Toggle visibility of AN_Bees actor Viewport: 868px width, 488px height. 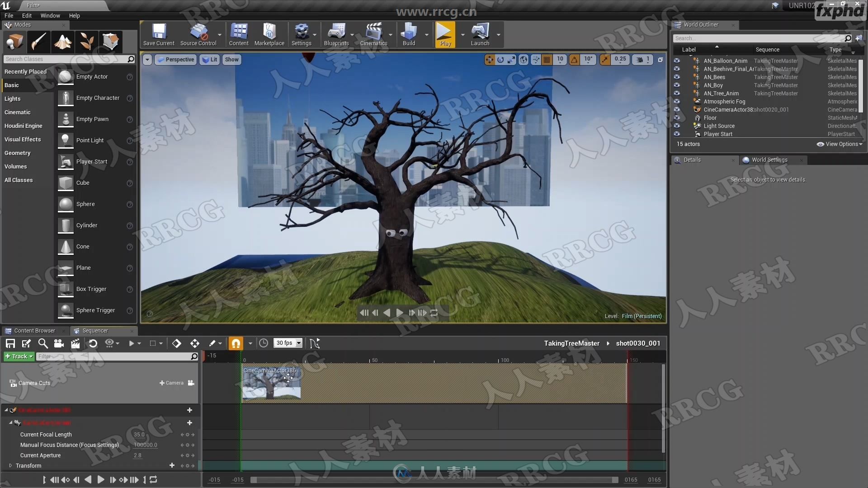[677, 77]
